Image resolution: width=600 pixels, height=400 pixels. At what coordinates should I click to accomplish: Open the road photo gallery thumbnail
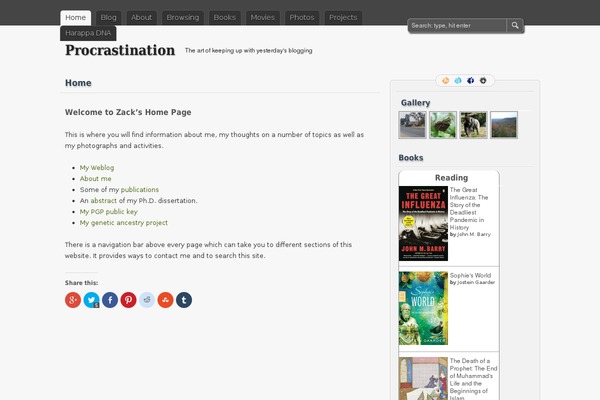tap(412, 125)
